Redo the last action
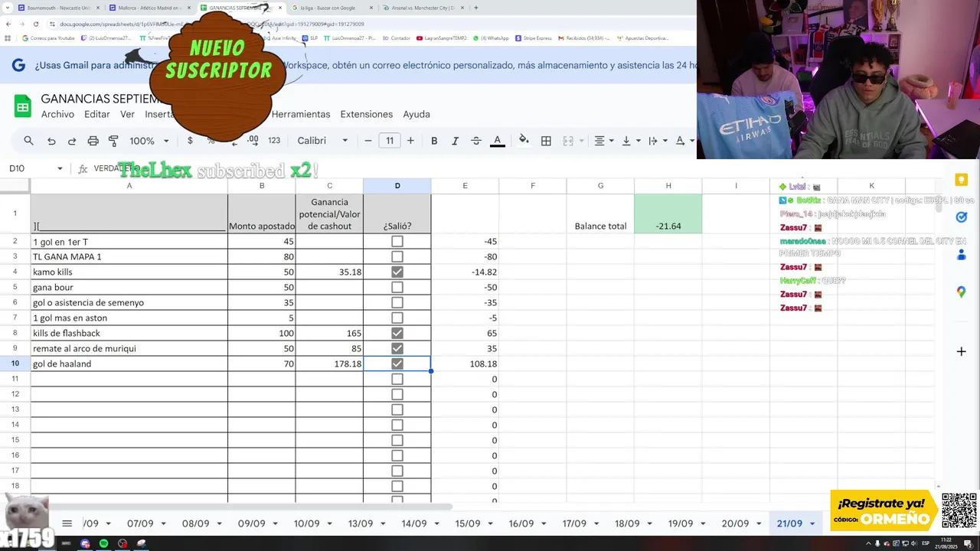Viewport: 980px width, 551px height. (x=72, y=141)
